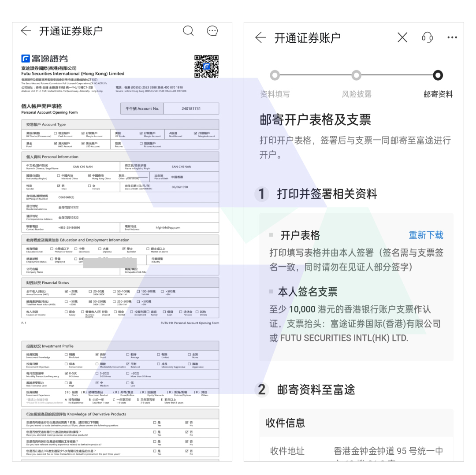This screenshot has height=475, width=476.
Task: Click step 2 heading 邮寄资料至富途
Action: pos(316,390)
